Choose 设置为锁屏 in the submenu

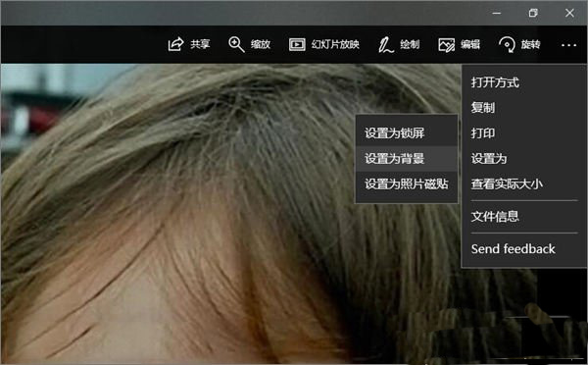point(407,133)
